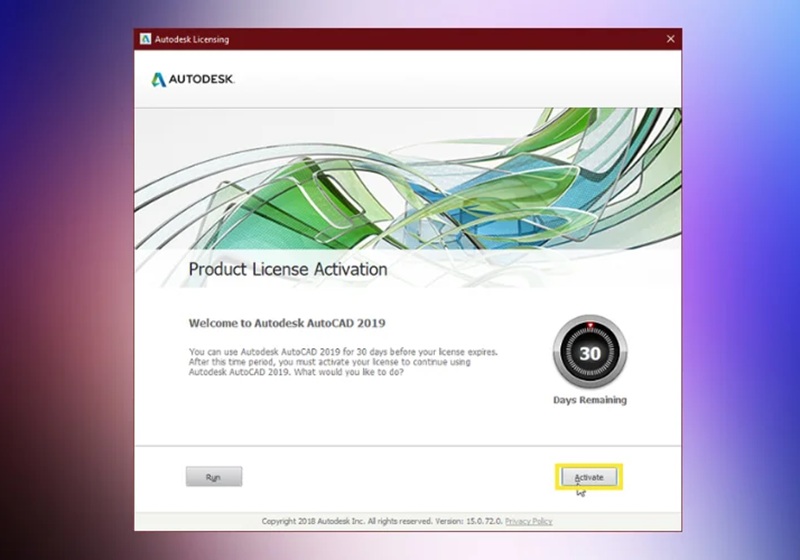The height and width of the screenshot is (560, 800).
Task: Close the Autodesk Licensing window
Action: (670, 39)
